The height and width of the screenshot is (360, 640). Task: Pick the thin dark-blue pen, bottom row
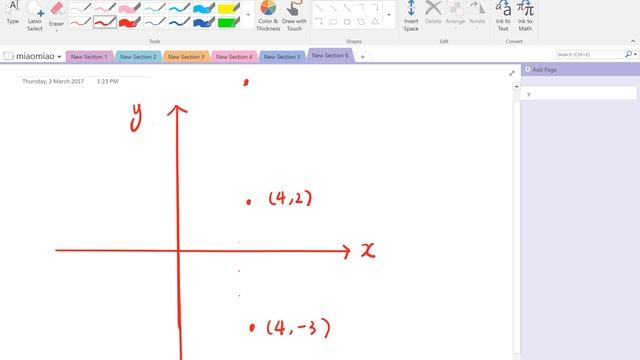click(x=154, y=22)
